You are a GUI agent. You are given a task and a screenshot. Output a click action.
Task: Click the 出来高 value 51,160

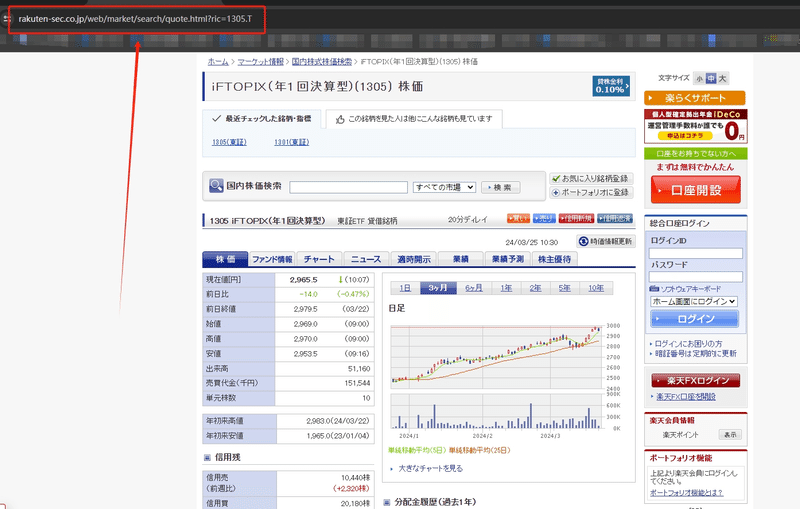click(x=359, y=368)
